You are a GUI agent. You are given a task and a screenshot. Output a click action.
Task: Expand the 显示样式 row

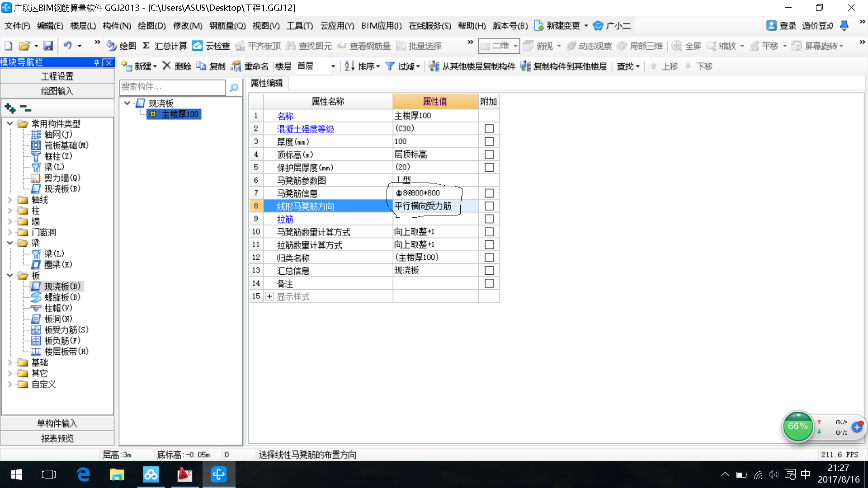269,296
